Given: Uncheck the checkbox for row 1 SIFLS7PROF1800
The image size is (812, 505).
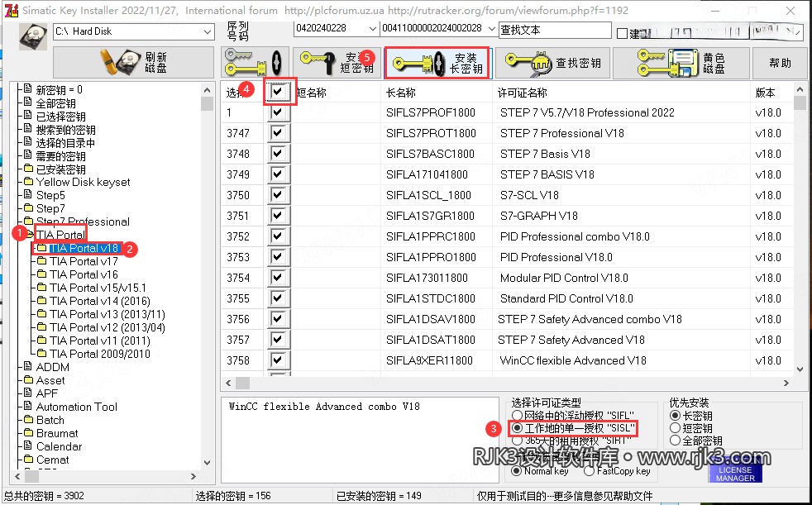Looking at the screenshot, I should tap(279, 112).
